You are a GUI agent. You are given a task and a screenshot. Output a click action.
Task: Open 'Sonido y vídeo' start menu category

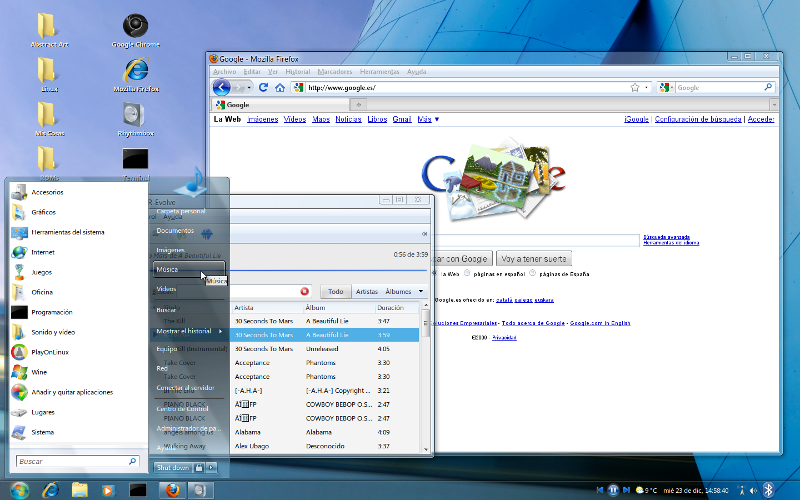point(79,332)
